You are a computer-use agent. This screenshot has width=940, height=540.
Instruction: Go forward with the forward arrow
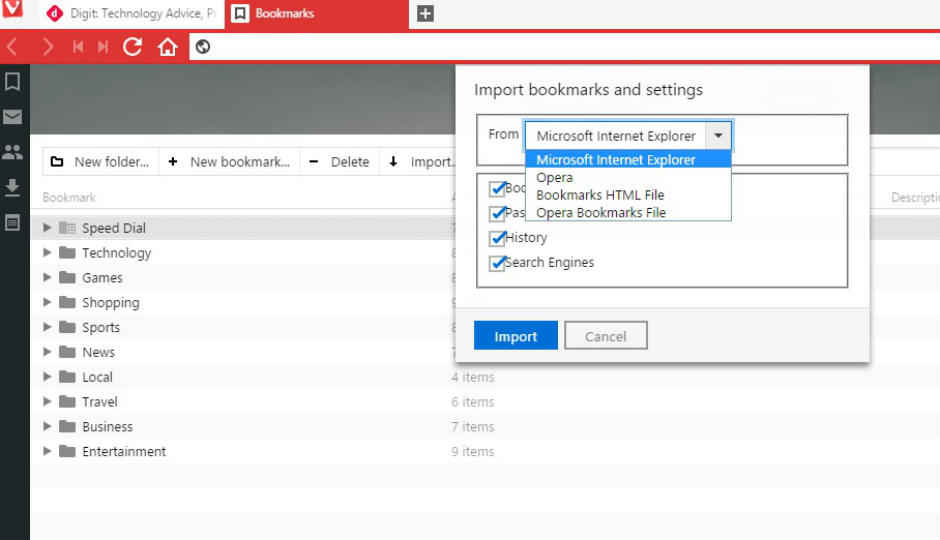point(47,47)
